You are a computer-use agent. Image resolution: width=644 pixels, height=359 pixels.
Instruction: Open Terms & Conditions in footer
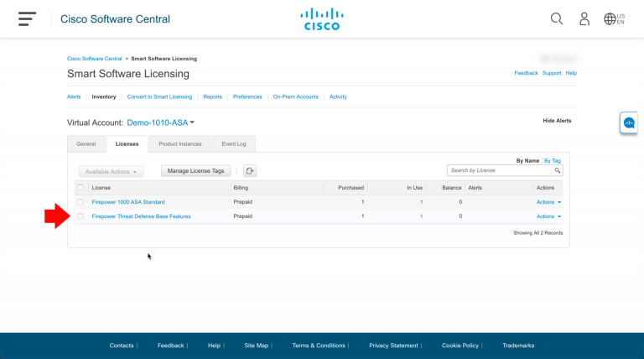pos(319,346)
